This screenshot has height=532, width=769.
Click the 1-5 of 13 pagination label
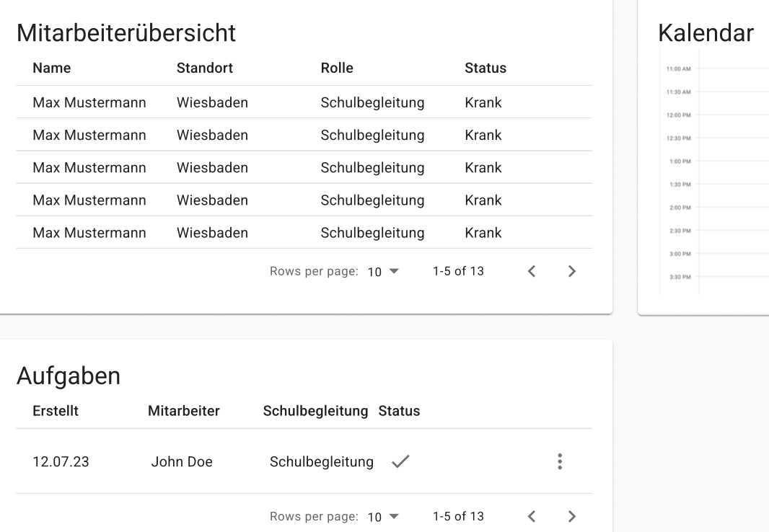pyautogui.click(x=458, y=271)
